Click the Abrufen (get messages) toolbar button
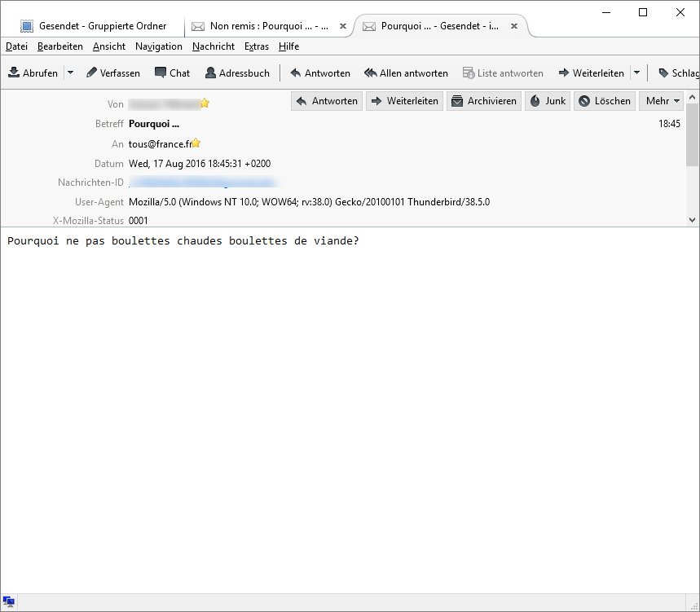This screenshot has height=612, width=700. click(x=33, y=73)
